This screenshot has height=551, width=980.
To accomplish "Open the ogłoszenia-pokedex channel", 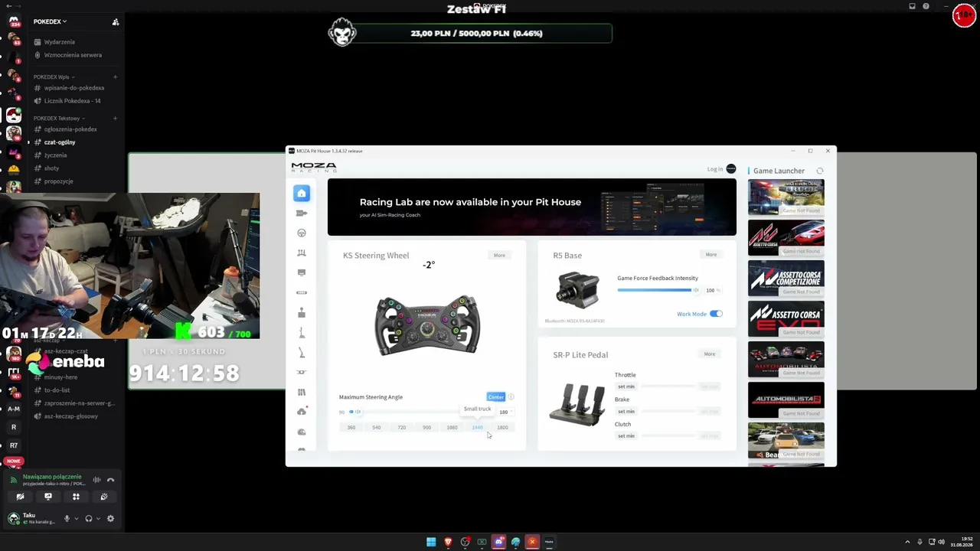I will (69, 129).
